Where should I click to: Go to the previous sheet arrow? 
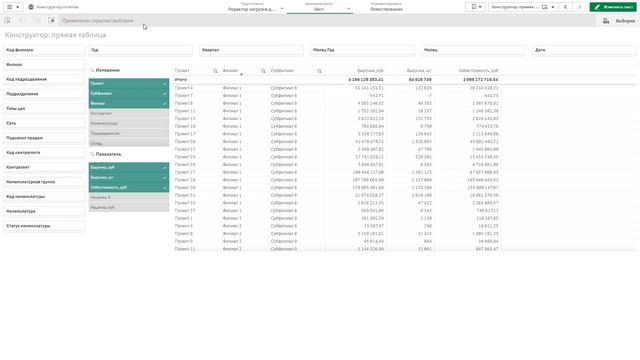pyautogui.click(x=565, y=7)
